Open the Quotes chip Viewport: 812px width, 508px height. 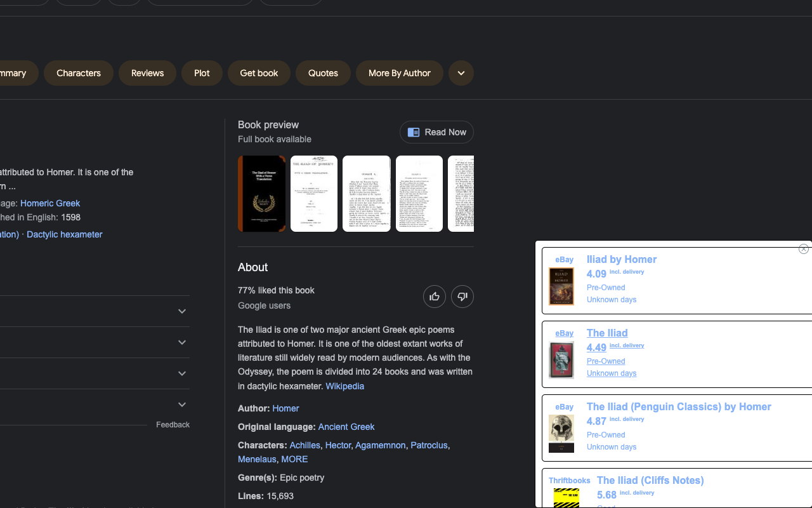323,73
